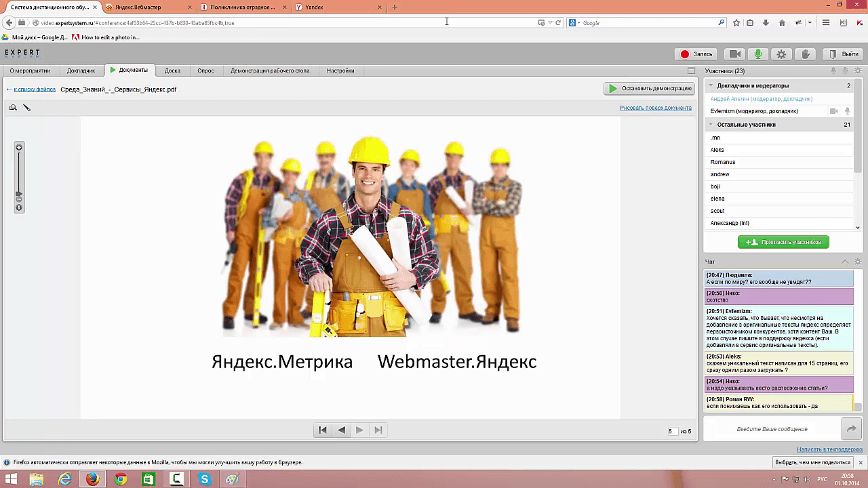This screenshot has width=868, height=488.
Task: Switch to the Опрос tab
Action: (x=205, y=70)
